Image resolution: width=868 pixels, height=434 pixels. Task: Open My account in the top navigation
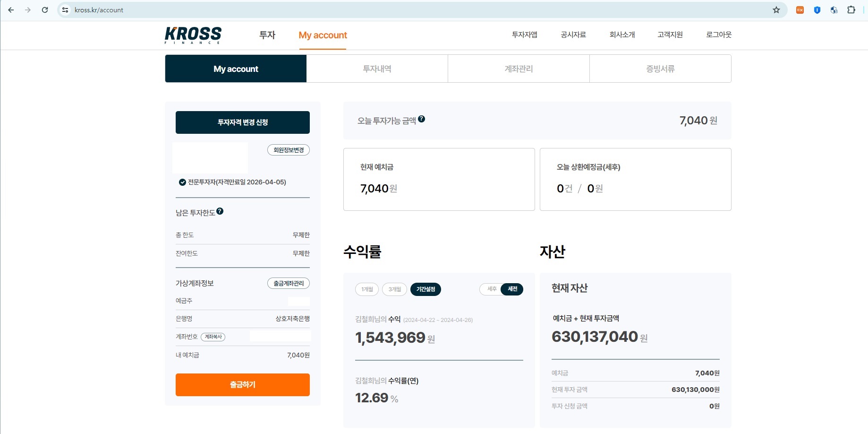(x=323, y=35)
